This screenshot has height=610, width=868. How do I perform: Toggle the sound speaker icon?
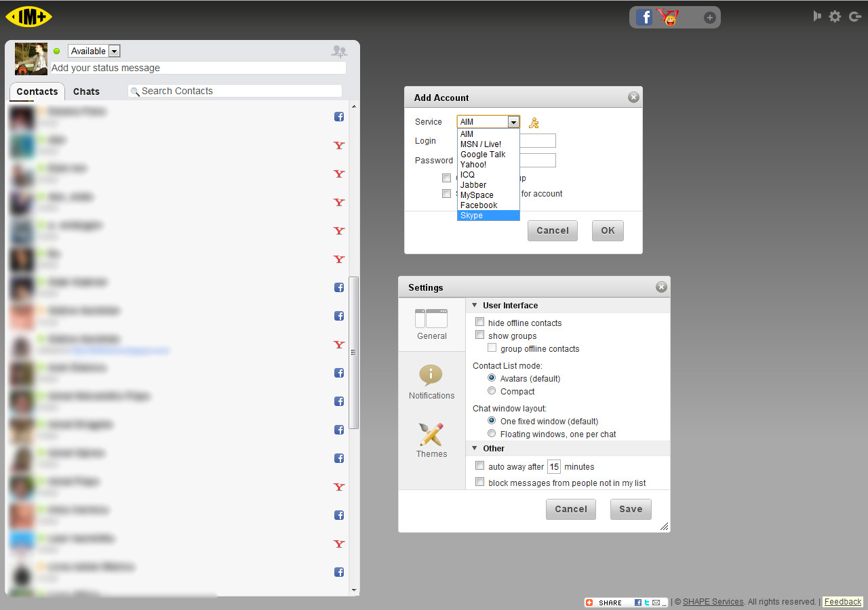click(817, 16)
